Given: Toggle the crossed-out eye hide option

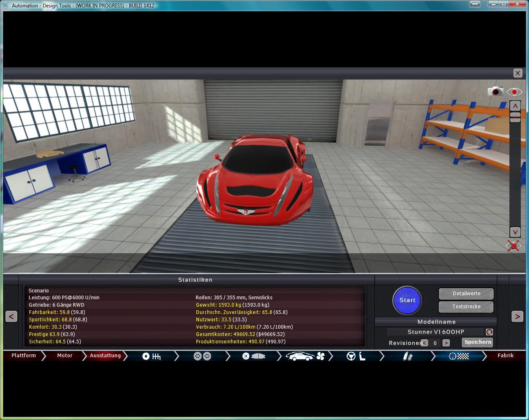Looking at the screenshot, I should click(513, 246).
